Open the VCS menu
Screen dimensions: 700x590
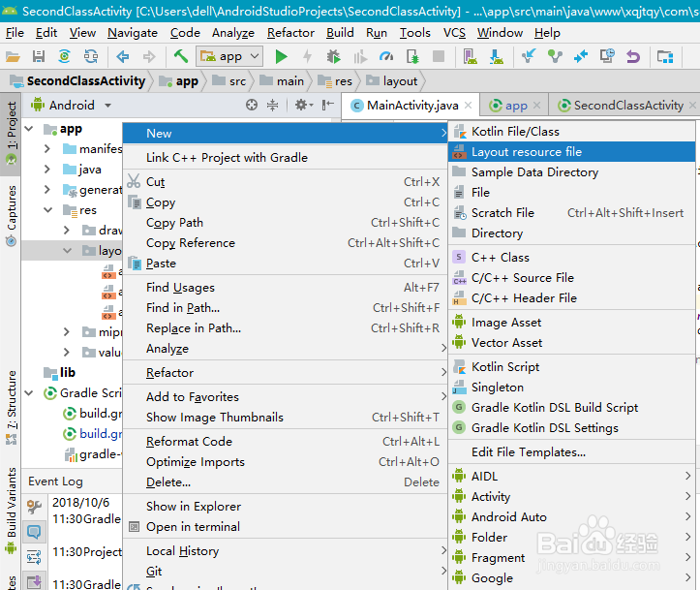(x=454, y=33)
